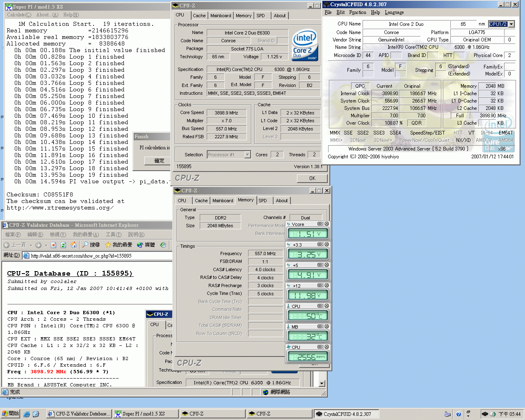Switch to Mainboard tab in top CPU-Z

pyautogui.click(x=221, y=16)
